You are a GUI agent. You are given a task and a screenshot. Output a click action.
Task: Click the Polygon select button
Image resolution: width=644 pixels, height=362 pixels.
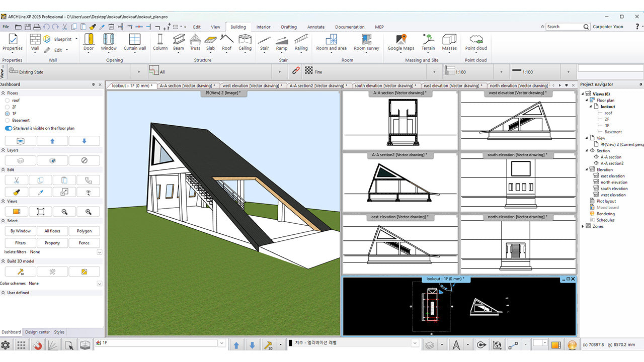click(x=84, y=231)
